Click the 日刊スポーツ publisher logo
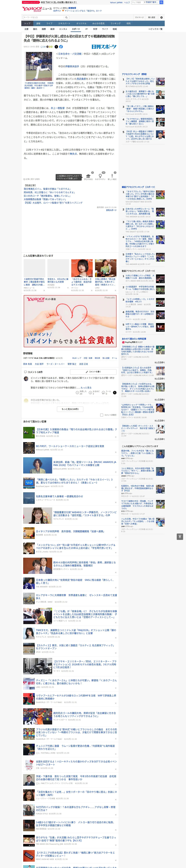The height and width of the screenshot is (868, 186). [x=104, y=47]
